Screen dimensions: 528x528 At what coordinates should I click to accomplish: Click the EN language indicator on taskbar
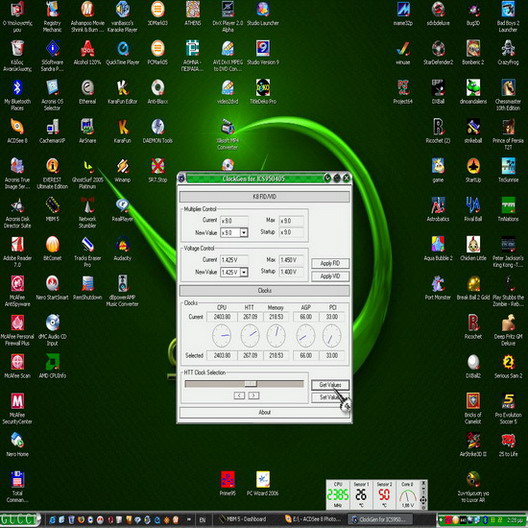(x=202, y=520)
